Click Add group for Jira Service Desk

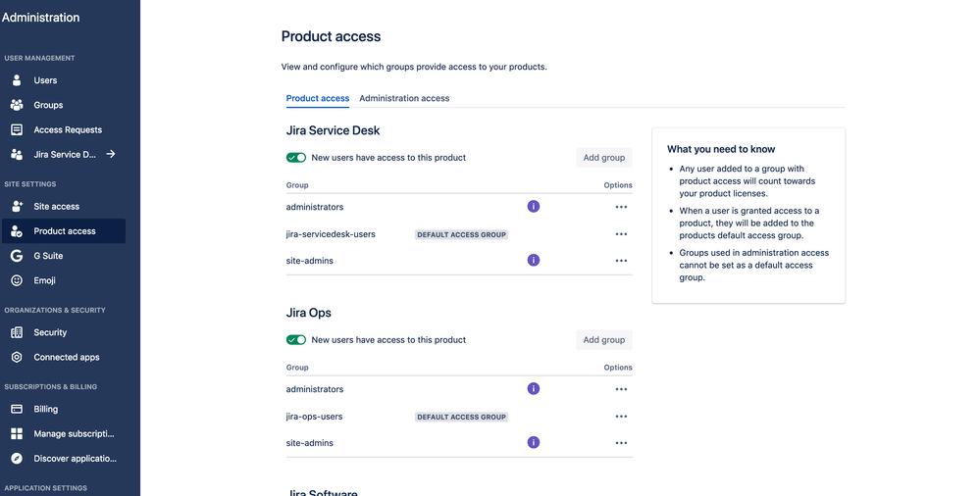pos(603,158)
